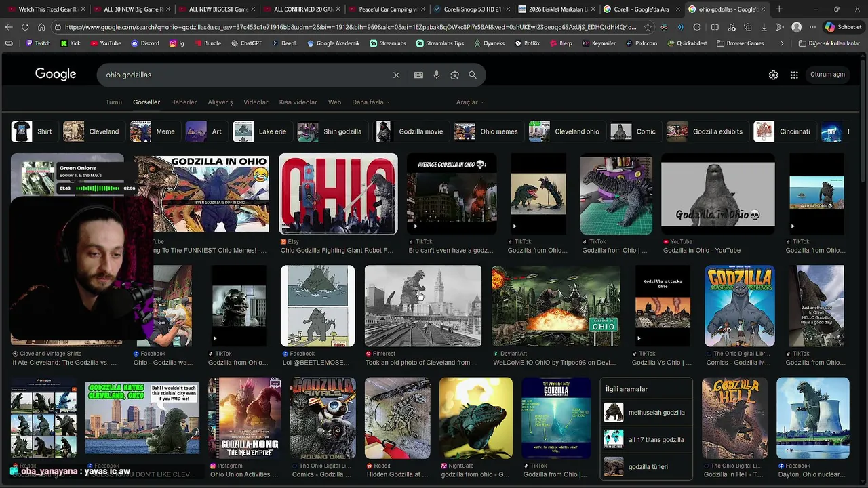Switch to the Tümü search tab

coord(113,102)
